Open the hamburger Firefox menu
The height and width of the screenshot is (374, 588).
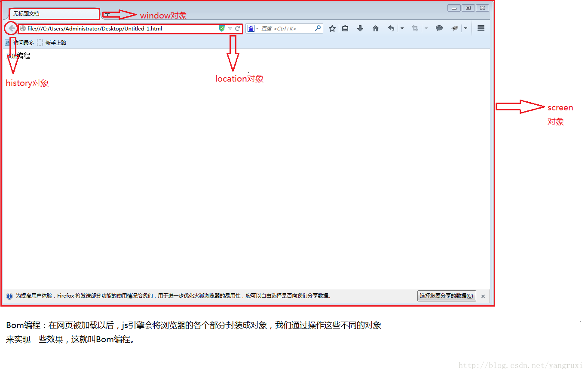(x=481, y=28)
